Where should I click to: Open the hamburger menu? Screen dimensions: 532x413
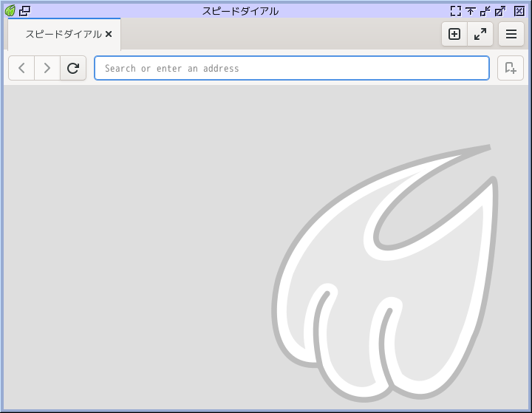click(511, 34)
